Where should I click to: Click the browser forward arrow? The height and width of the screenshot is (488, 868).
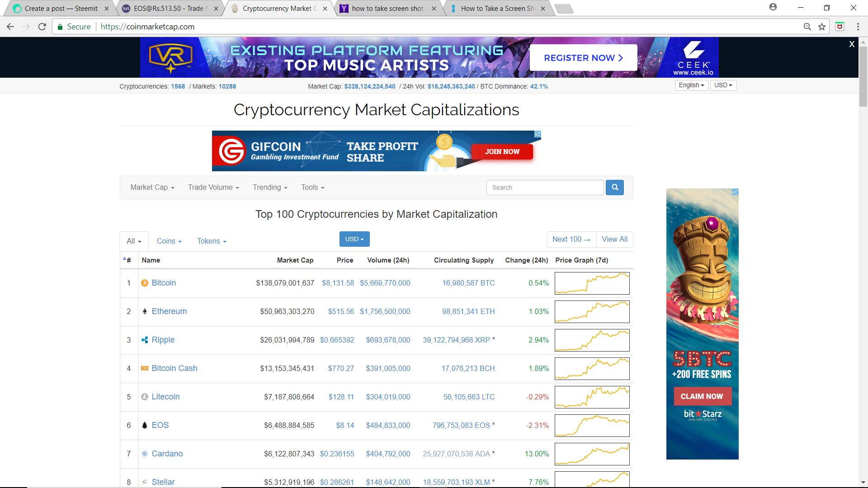pyautogui.click(x=26, y=27)
